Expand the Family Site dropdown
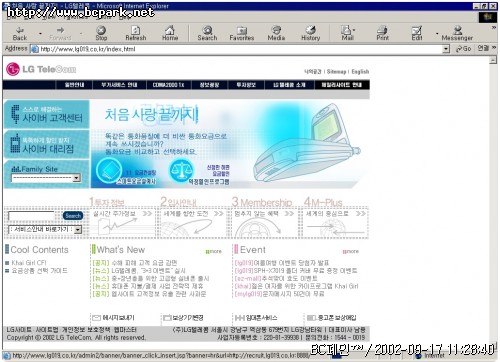Image resolution: width=500 pixels, height=362 pixels. click(77, 178)
